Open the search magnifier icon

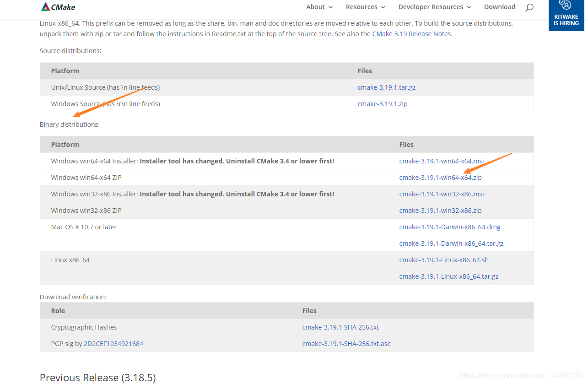(529, 7)
